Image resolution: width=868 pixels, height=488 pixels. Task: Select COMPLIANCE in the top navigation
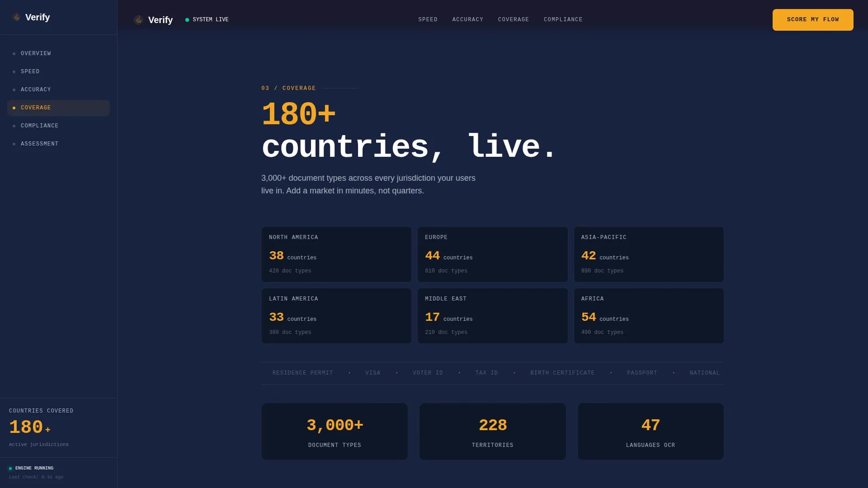tap(563, 19)
